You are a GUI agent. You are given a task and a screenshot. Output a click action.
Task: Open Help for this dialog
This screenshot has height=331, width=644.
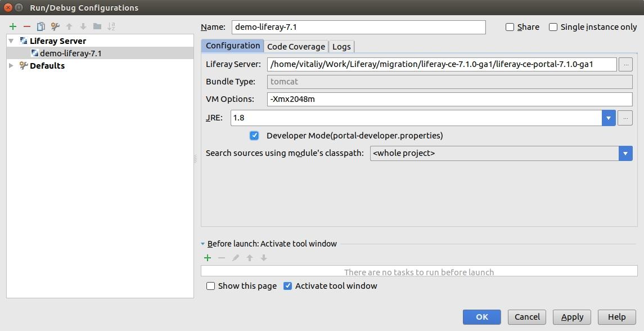coord(616,317)
